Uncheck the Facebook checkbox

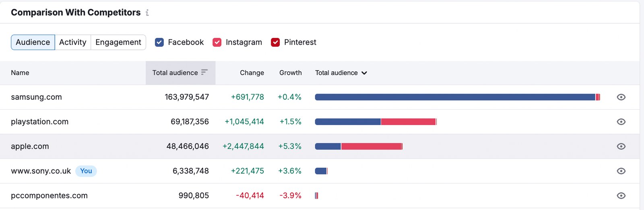(159, 42)
